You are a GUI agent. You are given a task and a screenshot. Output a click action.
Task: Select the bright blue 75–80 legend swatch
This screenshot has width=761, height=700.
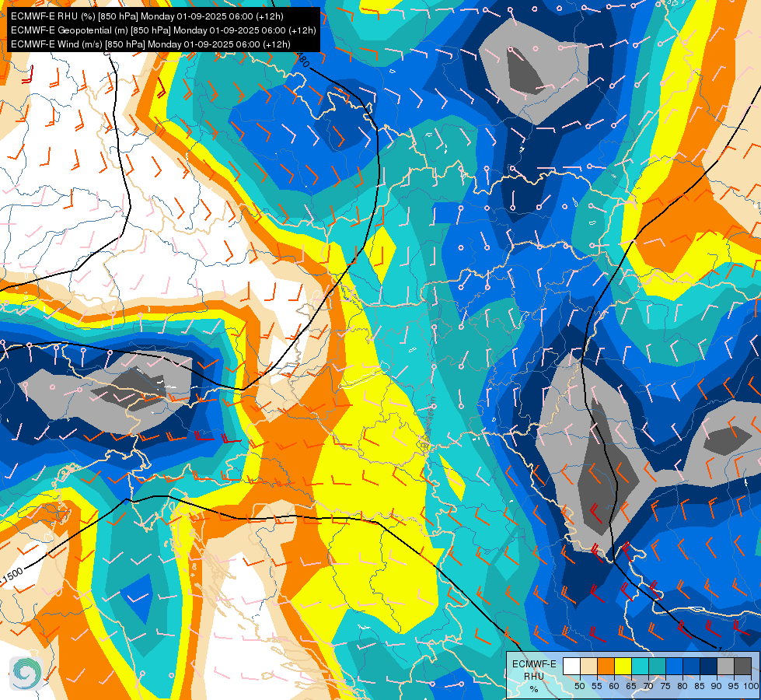coord(675,666)
